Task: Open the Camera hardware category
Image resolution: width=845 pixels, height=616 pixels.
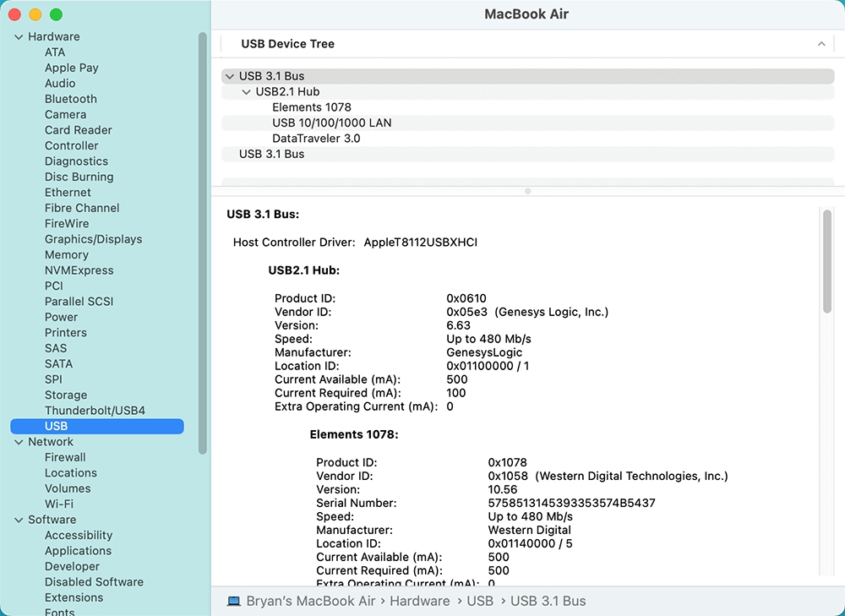Action: coord(64,114)
